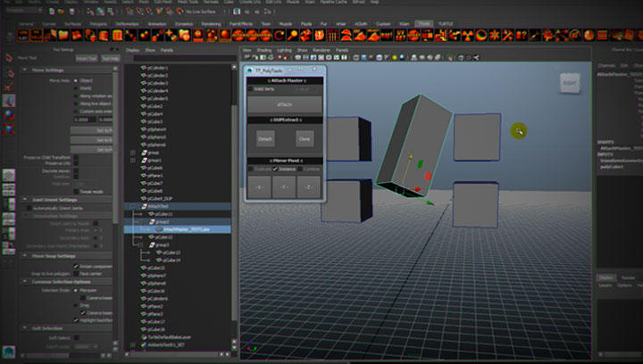Select the Object move axis radio button
Screen dimensions: 643x364
click(76, 79)
